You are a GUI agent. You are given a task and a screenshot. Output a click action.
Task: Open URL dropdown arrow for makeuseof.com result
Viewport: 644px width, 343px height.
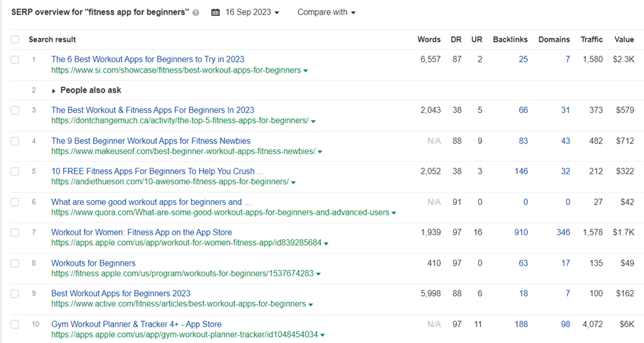click(x=320, y=152)
